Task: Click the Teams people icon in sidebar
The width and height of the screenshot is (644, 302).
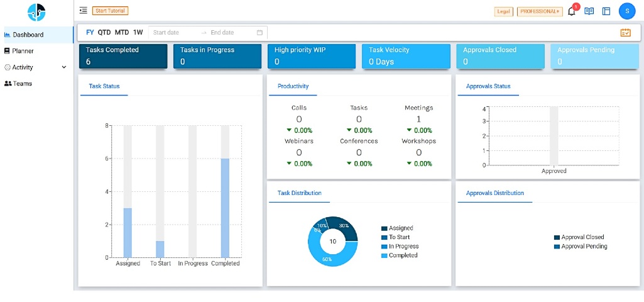Action: 8,83
